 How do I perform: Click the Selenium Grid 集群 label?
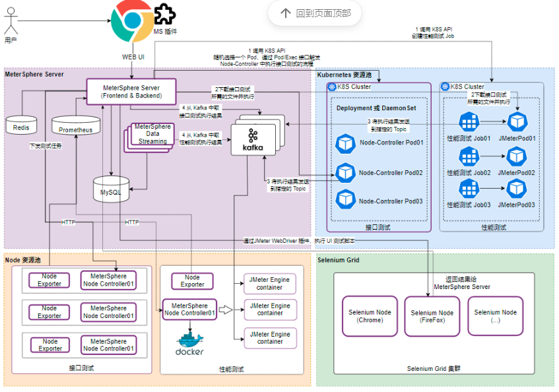coord(434,369)
